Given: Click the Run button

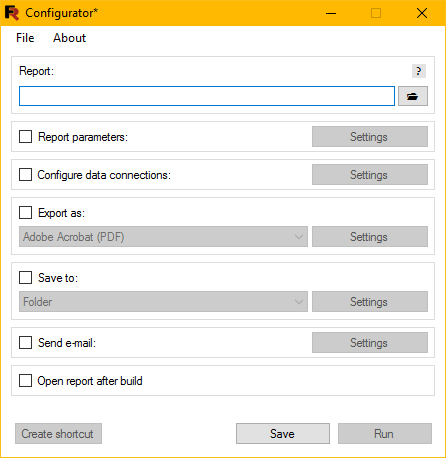Looking at the screenshot, I should point(385,434).
